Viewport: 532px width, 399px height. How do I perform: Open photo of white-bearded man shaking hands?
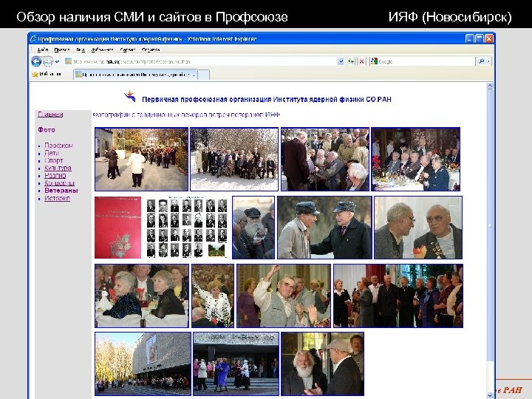322,364
